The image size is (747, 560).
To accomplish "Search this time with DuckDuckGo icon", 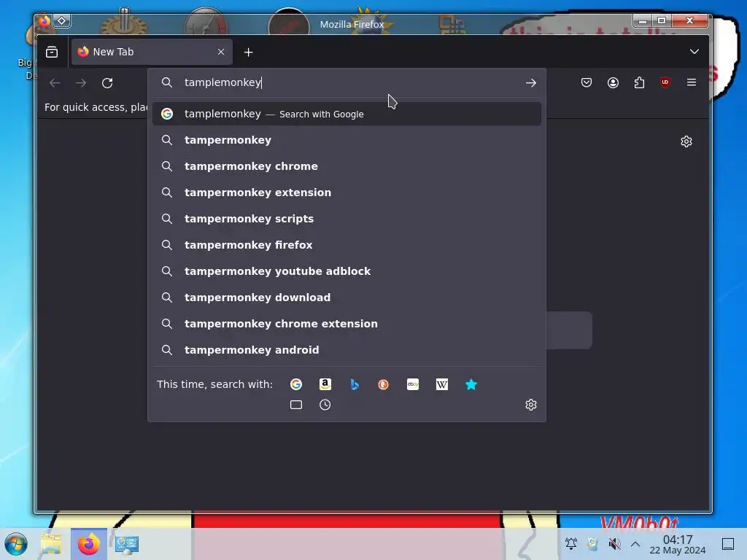I will pyautogui.click(x=384, y=384).
